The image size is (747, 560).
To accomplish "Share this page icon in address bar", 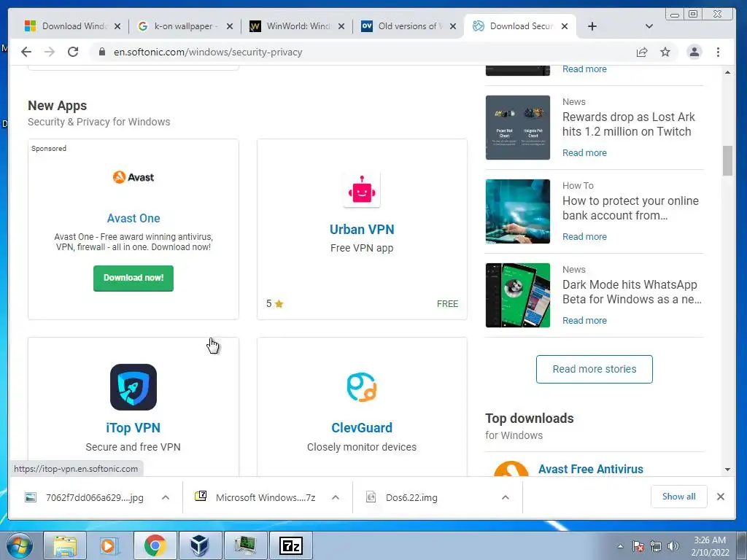I will [x=642, y=52].
